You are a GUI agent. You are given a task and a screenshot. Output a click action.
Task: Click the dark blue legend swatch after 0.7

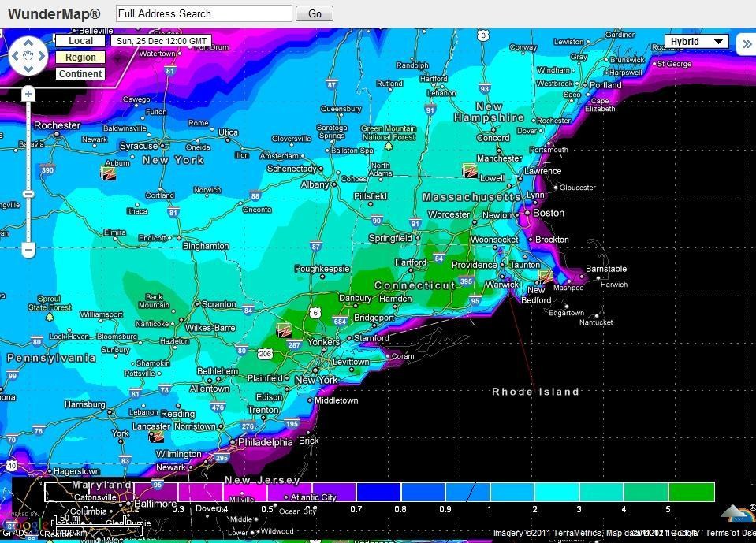pyautogui.click(x=378, y=492)
